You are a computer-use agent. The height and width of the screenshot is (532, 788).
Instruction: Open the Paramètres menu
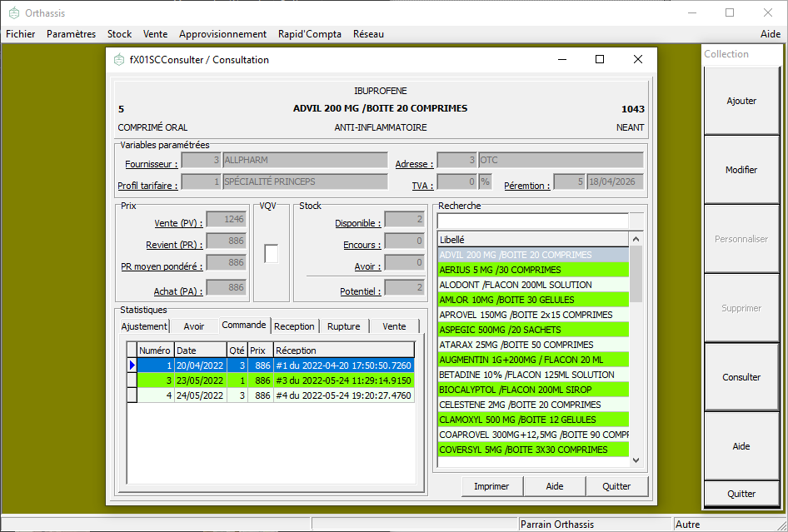click(72, 34)
